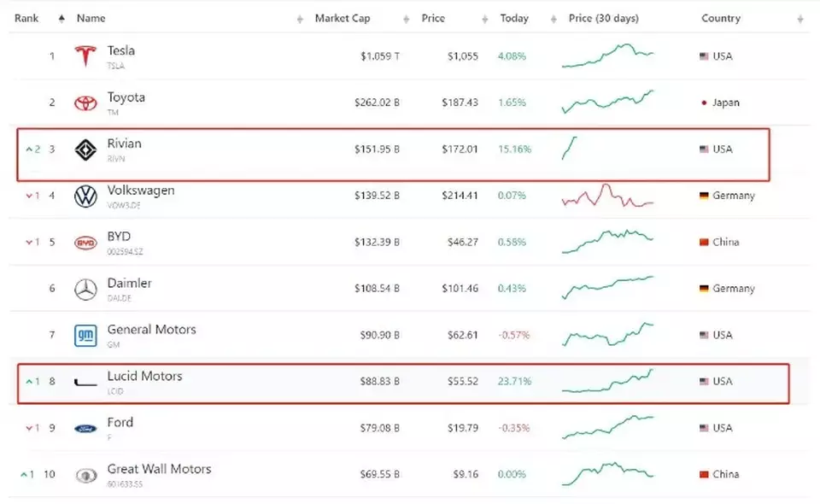Viewport: 820px width, 504px height.
Task: Click Daimler's market cap "$108.54 B"
Action: [x=377, y=288]
